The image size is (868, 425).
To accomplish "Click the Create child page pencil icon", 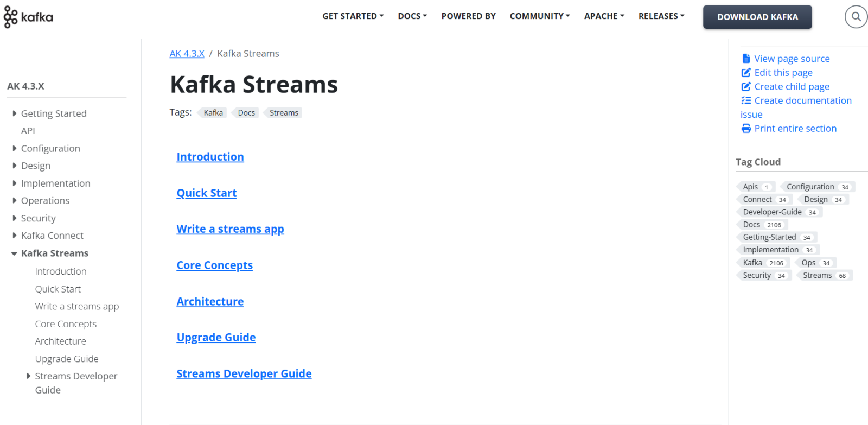I will 746,87.
